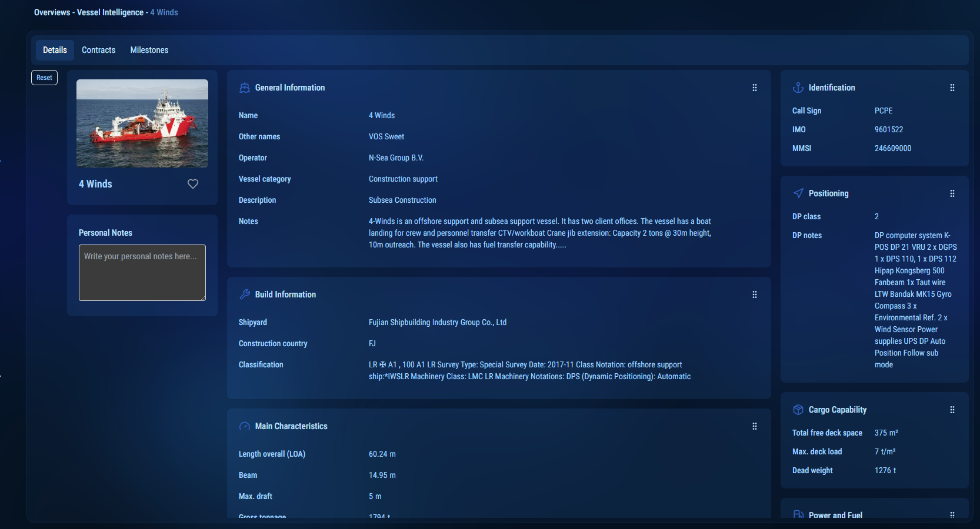Click the wrench icon beside Build Information
The image size is (980, 529).
tap(245, 294)
